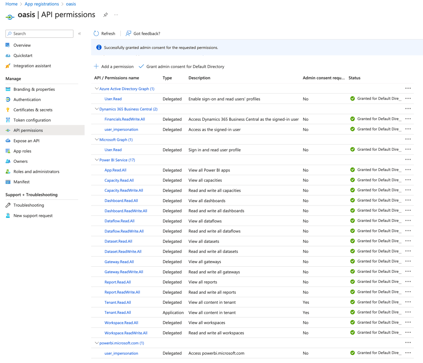
Task: Open Dashboard.Read.All permission link
Action: tap(121, 201)
